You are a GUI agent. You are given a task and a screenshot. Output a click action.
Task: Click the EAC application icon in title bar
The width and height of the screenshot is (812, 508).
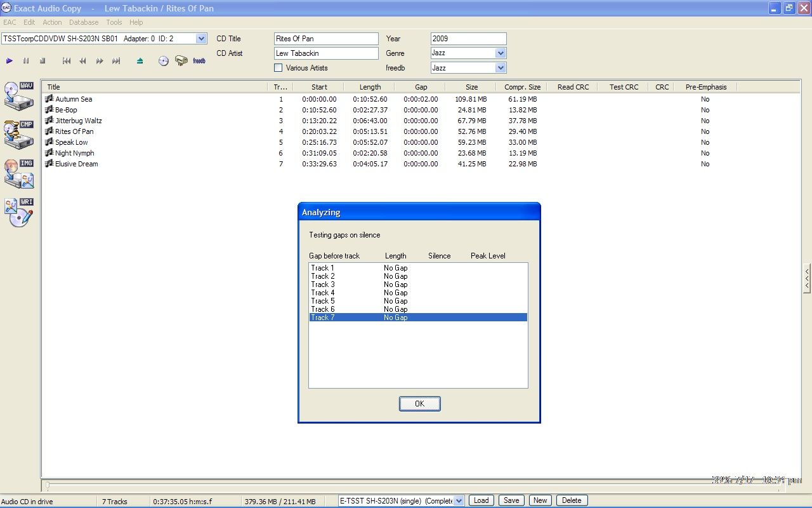[x=7, y=8]
